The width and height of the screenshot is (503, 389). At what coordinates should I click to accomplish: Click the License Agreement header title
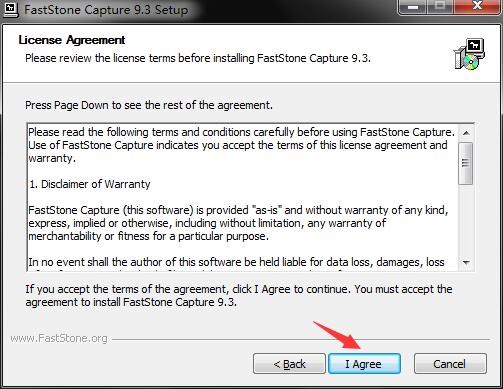[x=72, y=40]
